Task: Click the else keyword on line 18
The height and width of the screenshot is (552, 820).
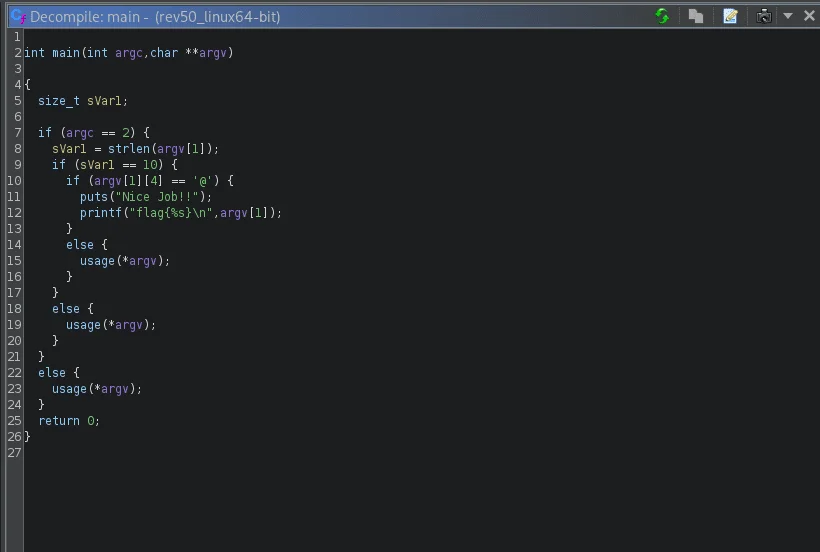Action: pyautogui.click(x=66, y=309)
